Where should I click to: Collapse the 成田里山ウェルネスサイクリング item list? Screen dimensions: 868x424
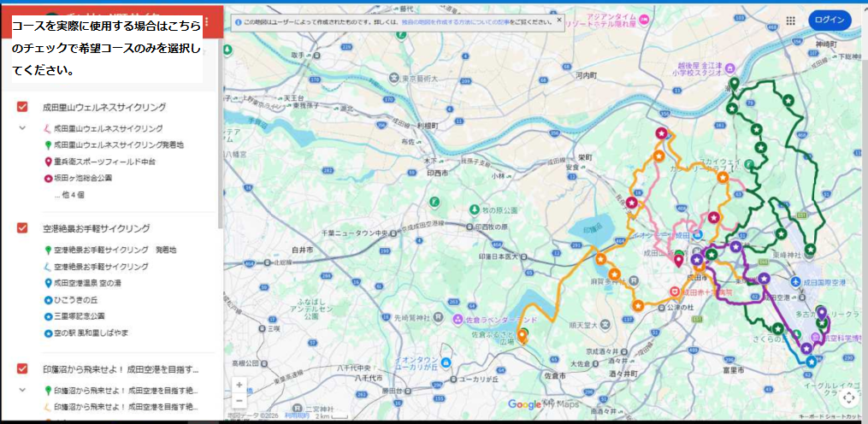click(x=22, y=128)
